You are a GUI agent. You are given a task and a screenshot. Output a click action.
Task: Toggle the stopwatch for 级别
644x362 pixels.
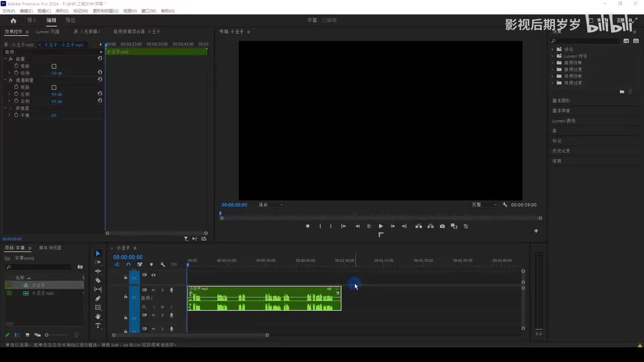click(16, 73)
